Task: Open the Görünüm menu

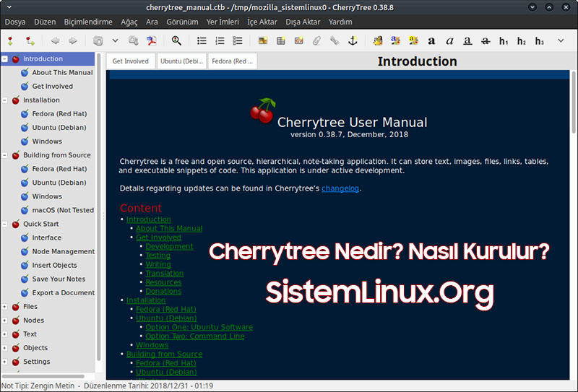Action: [182, 22]
